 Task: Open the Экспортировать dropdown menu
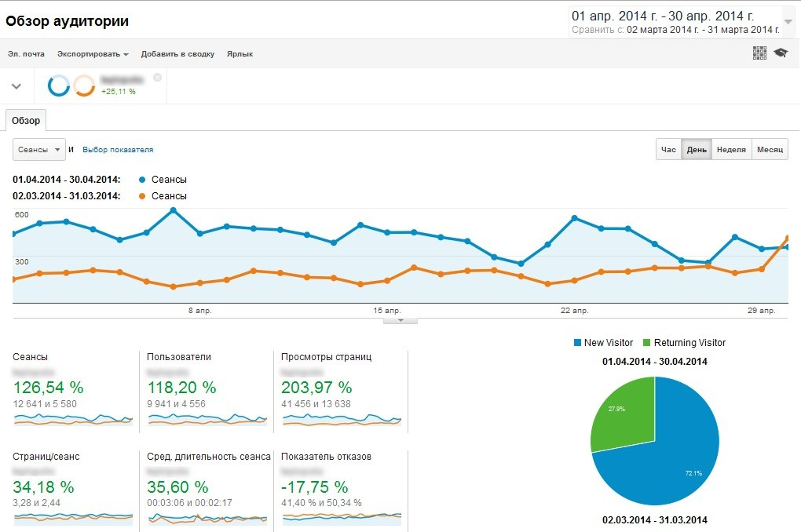pyautogui.click(x=93, y=54)
